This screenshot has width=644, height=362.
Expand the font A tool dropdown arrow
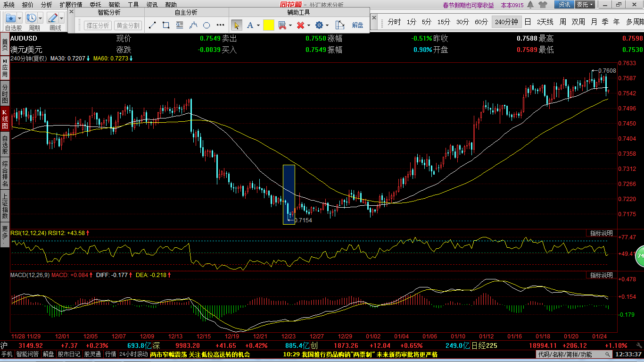pyautogui.click(x=258, y=25)
